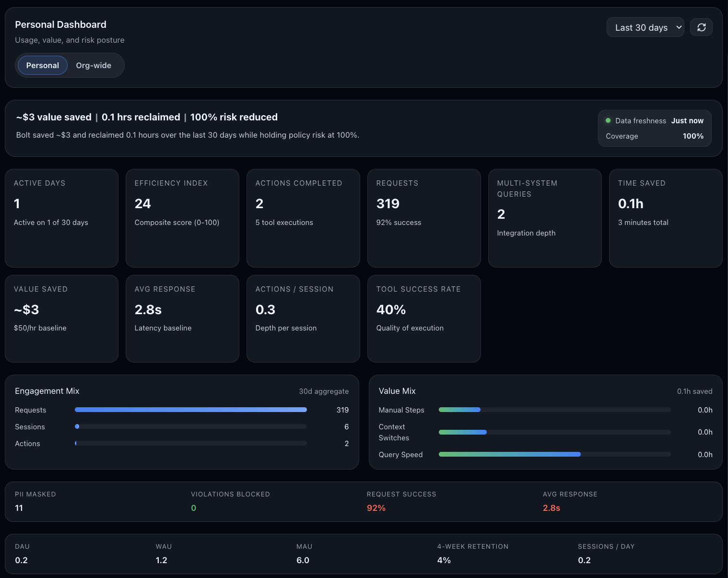Click the Requests progress bar in Engagement Mix
The image size is (728, 578).
pyautogui.click(x=190, y=410)
